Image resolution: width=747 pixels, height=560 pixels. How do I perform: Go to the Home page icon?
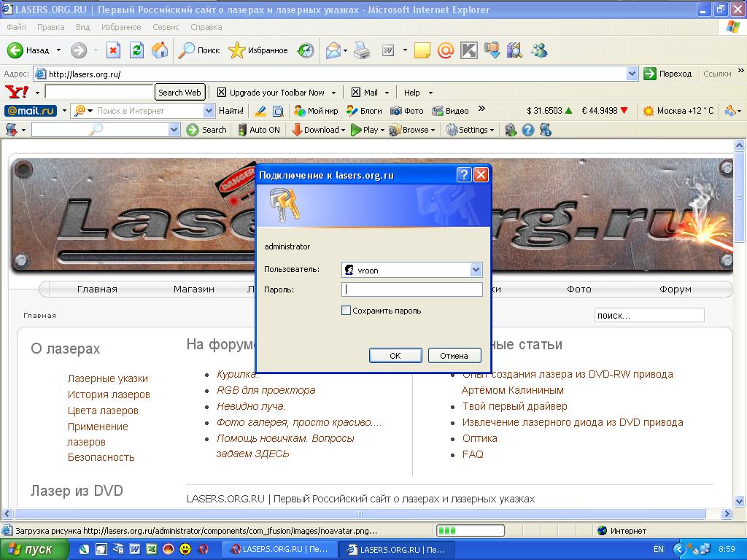[160, 50]
